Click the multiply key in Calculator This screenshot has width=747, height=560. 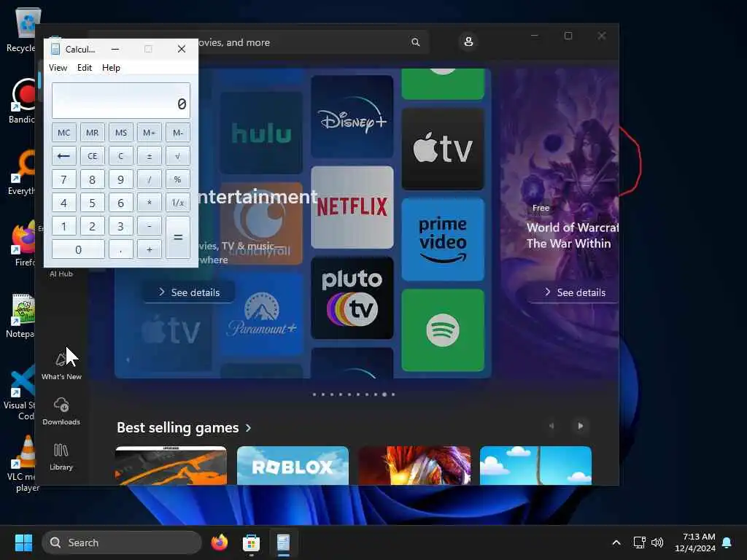pyautogui.click(x=149, y=203)
